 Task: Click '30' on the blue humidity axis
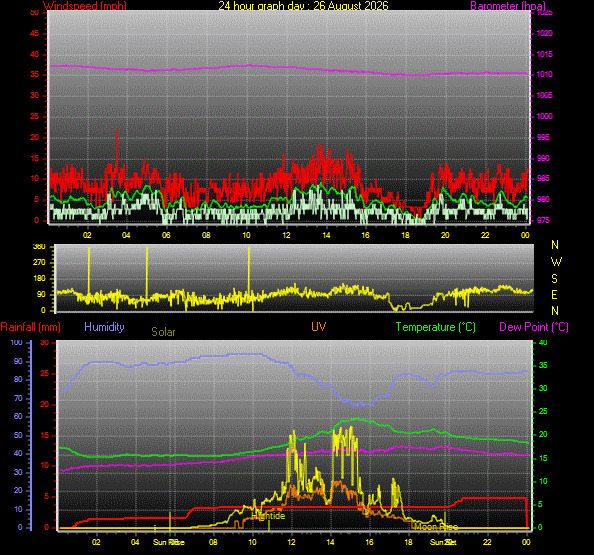(18, 472)
